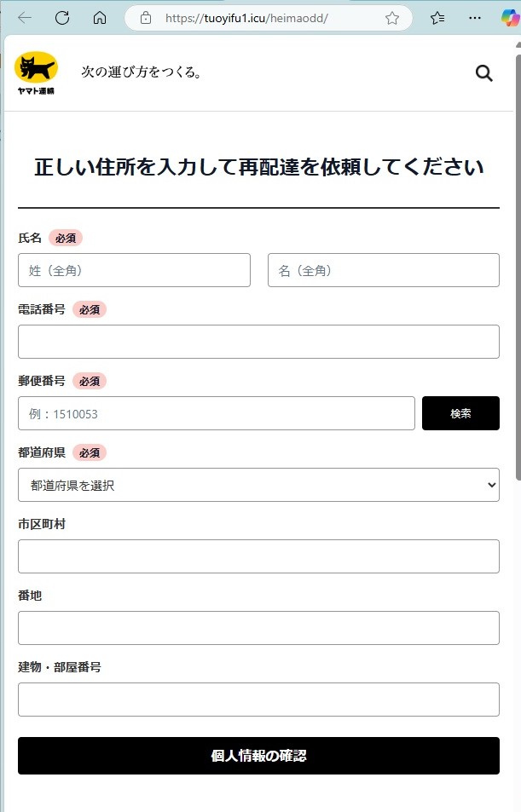
Task: Open browser settings and more menu
Action: [x=475, y=18]
